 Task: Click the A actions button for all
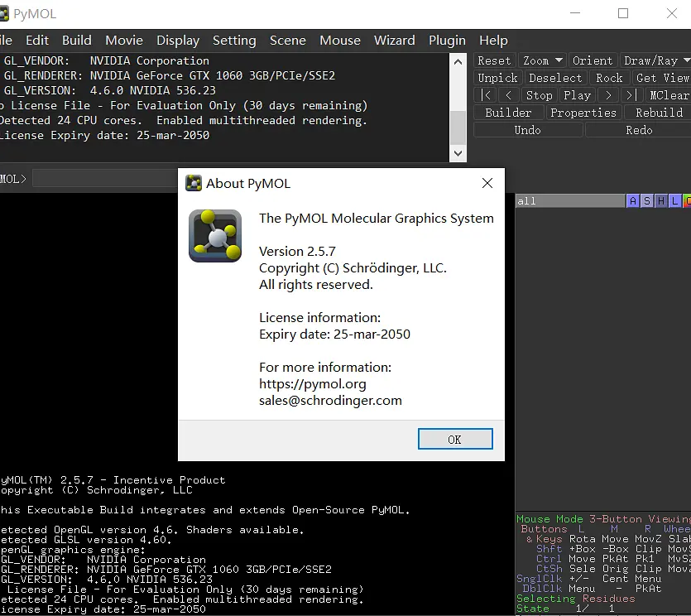coord(633,201)
